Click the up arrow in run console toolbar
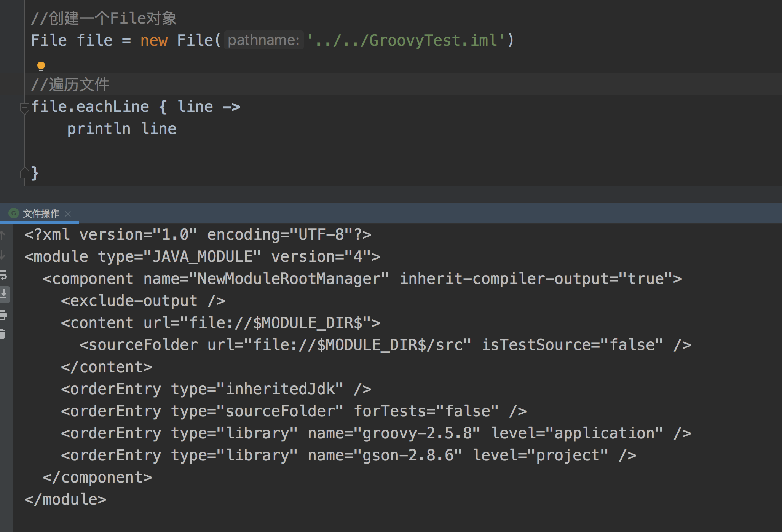Viewport: 782px width, 532px height. 3,235
